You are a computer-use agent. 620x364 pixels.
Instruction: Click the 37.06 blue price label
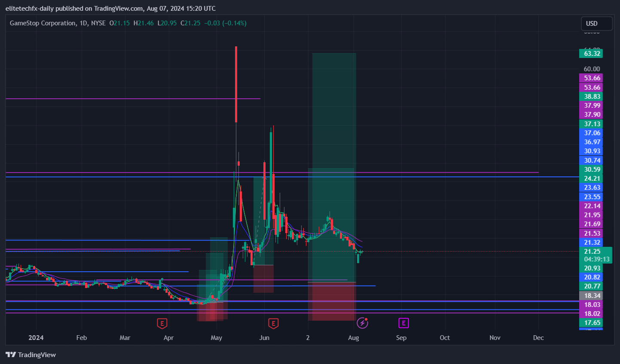click(591, 133)
